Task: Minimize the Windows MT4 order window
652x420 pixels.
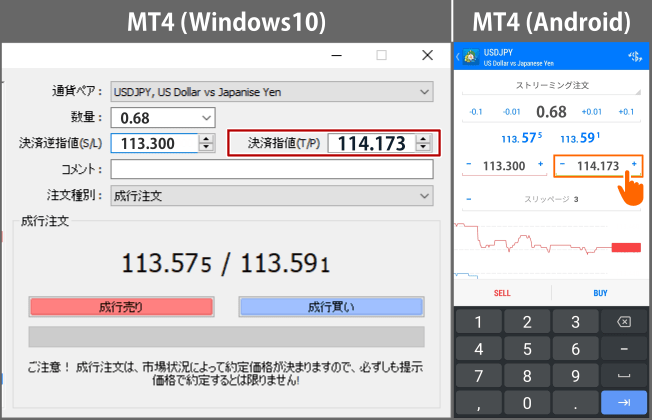Action: pyautogui.click(x=337, y=55)
